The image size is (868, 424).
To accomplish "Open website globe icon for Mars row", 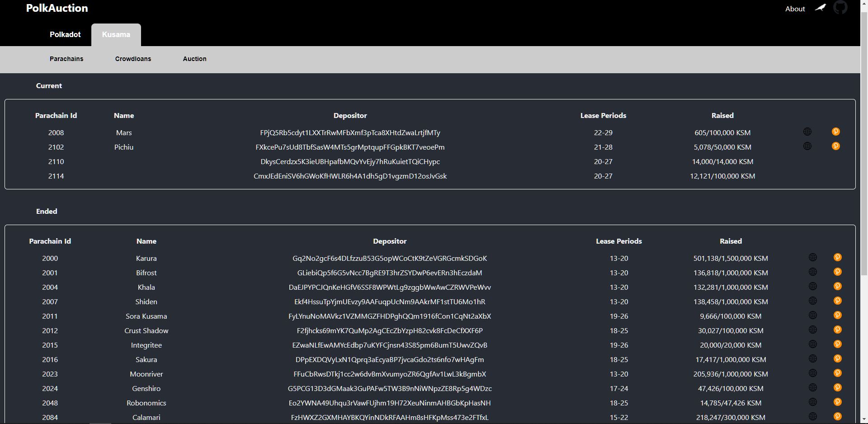I will [x=807, y=132].
